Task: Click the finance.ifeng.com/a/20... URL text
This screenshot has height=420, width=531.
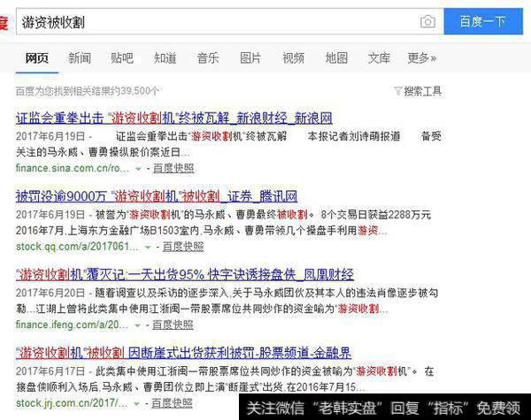Action: (x=73, y=325)
